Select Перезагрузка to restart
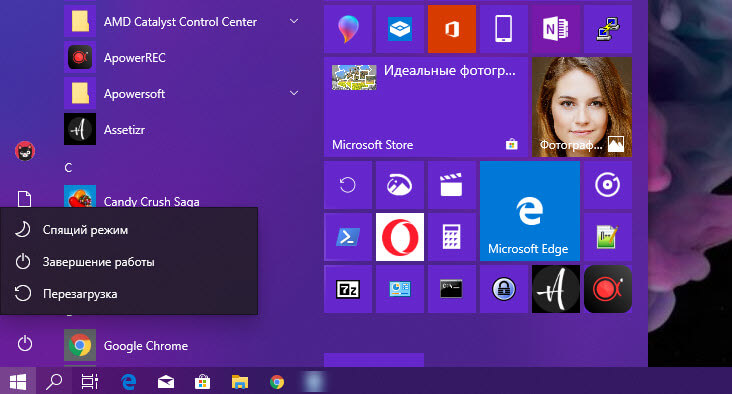The image size is (732, 394). click(x=129, y=294)
